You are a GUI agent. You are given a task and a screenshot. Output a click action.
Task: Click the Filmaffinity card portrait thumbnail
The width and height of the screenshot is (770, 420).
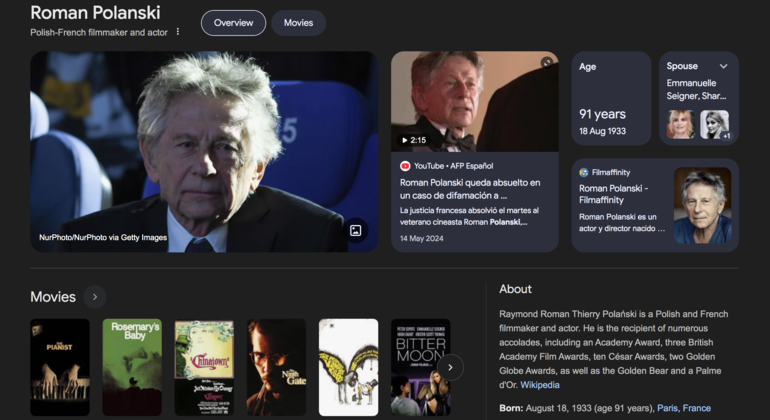tap(702, 205)
